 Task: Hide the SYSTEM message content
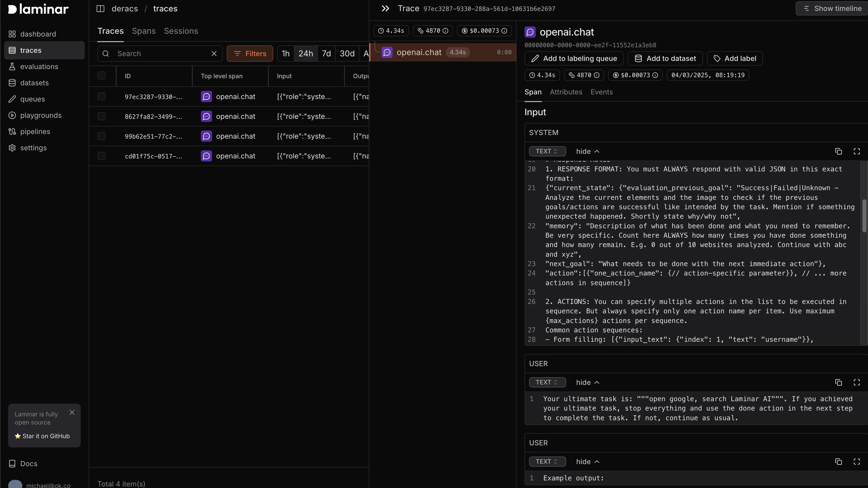pos(587,151)
